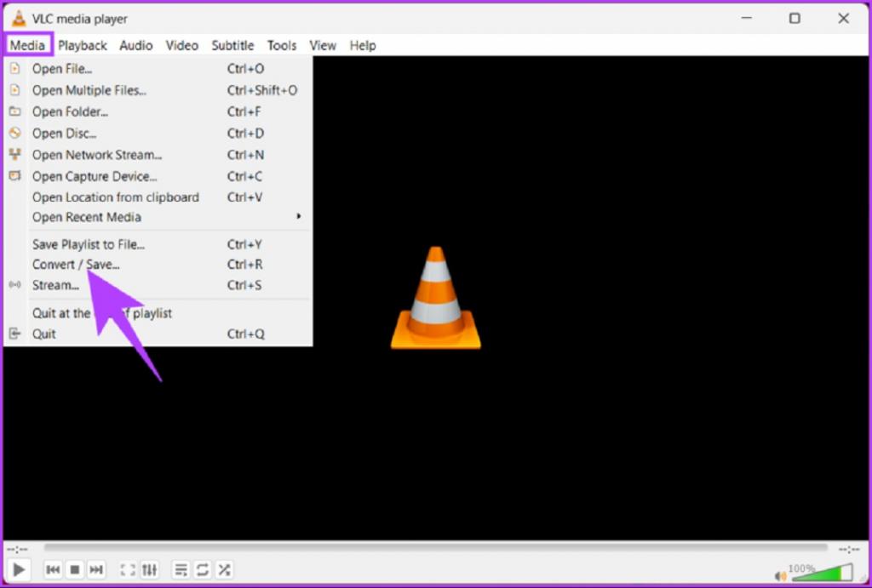Select Open Location from clipboard
The image size is (872, 588).
[x=158, y=197]
